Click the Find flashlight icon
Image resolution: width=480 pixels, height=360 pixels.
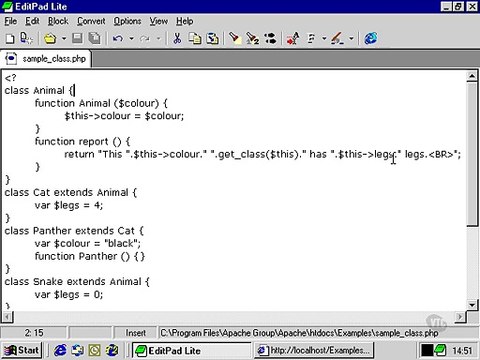pos(235,39)
